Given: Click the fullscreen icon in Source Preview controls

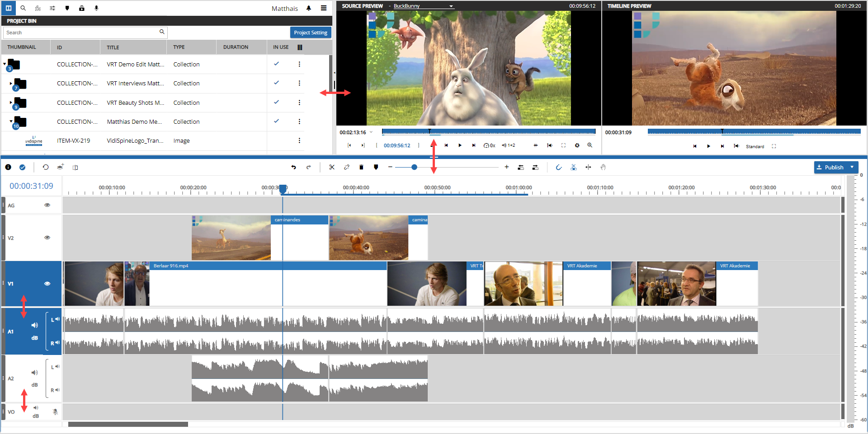Looking at the screenshot, I should pos(564,145).
